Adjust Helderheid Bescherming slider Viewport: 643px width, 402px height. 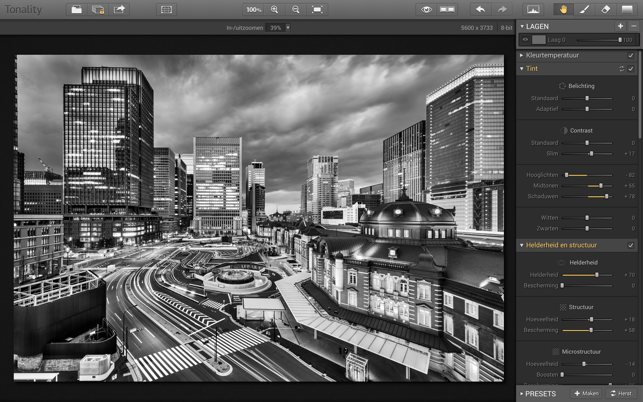(x=587, y=286)
